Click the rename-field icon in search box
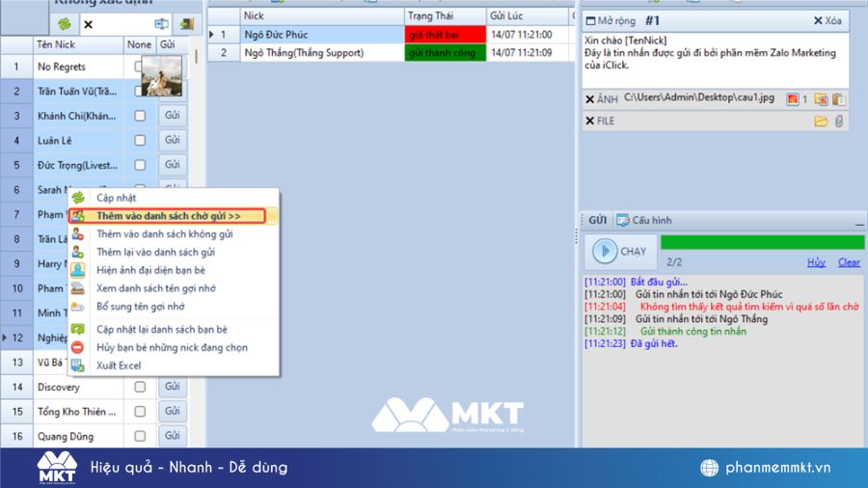 161,24
